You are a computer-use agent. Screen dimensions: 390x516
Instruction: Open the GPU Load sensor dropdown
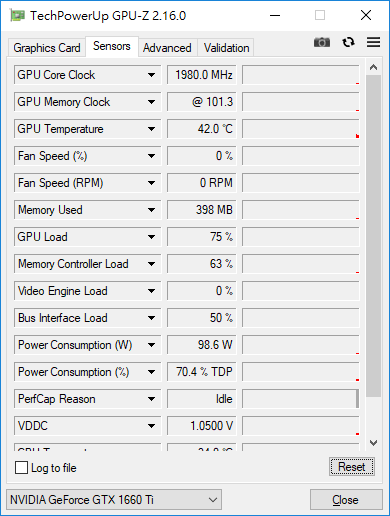click(151, 237)
